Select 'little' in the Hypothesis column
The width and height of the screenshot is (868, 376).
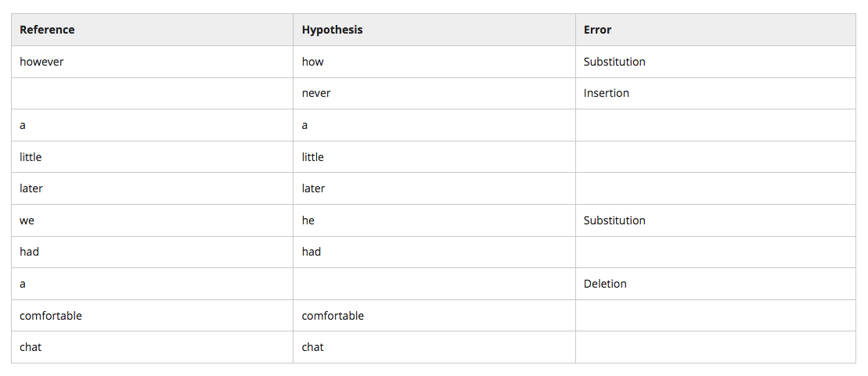pyautogui.click(x=313, y=157)
